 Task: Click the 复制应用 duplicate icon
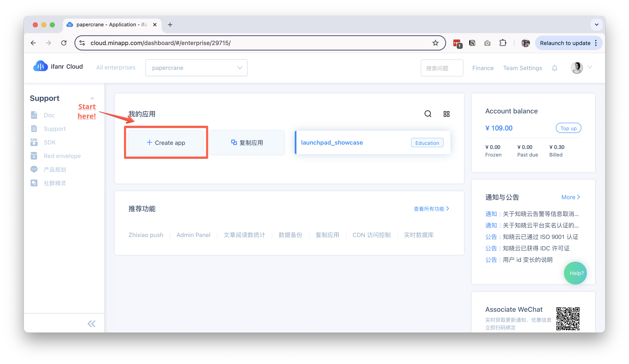[234, 142]
